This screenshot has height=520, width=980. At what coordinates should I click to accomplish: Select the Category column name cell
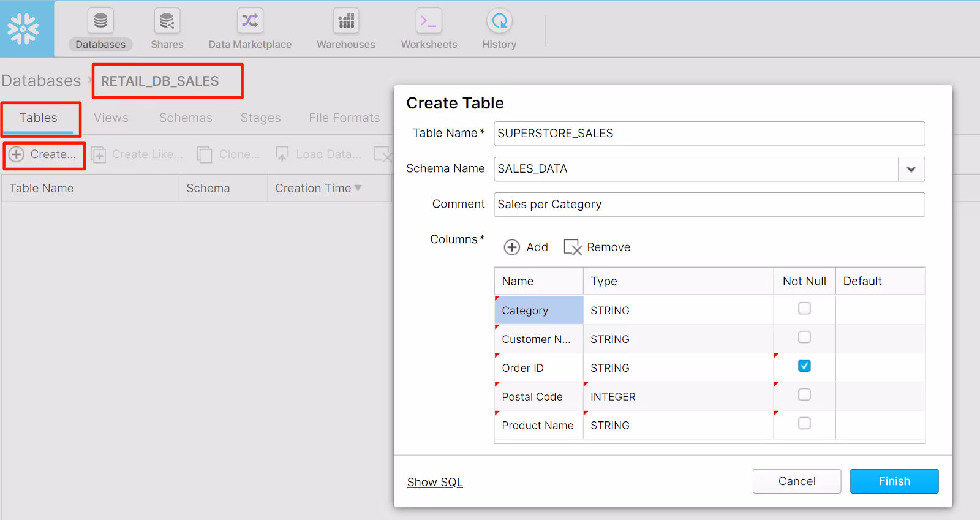(x=539, y=310)
